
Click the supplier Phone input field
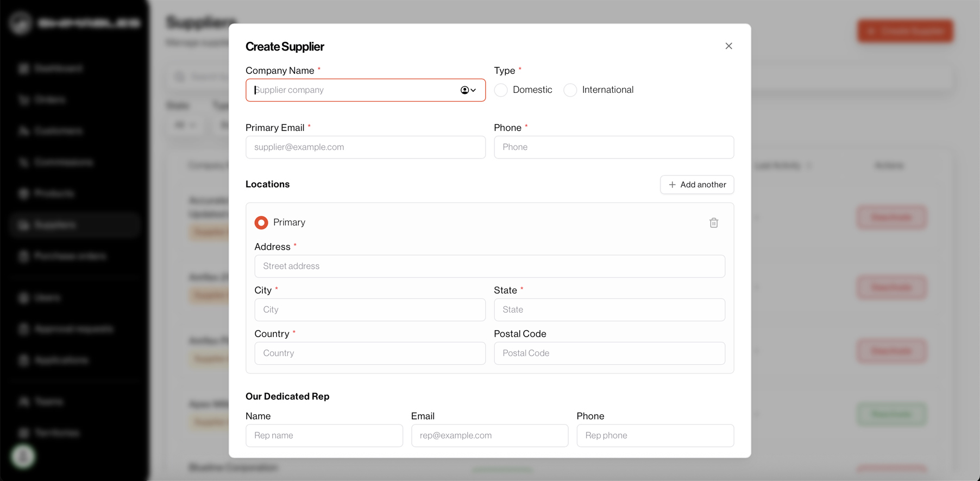(614, 147)
